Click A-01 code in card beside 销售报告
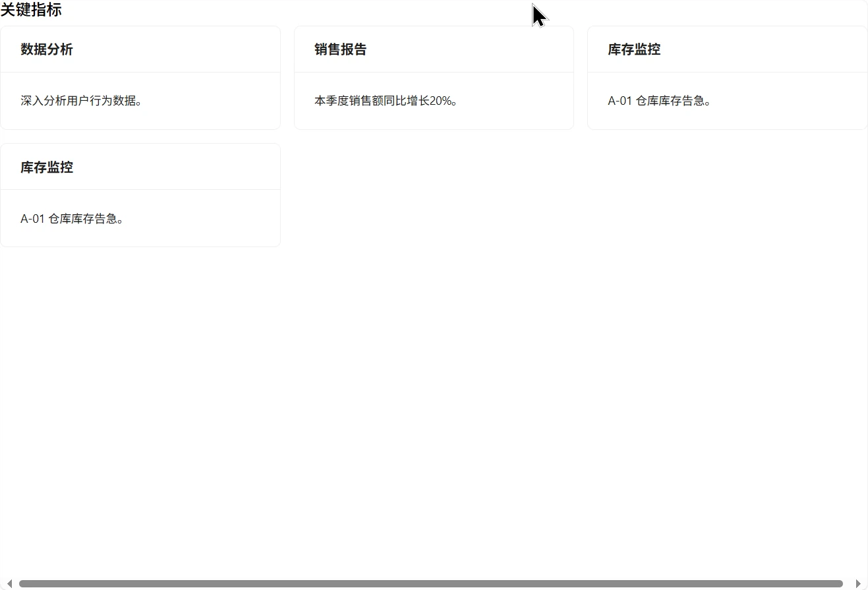Screen dimensions: 868x590 coord(620,101)
